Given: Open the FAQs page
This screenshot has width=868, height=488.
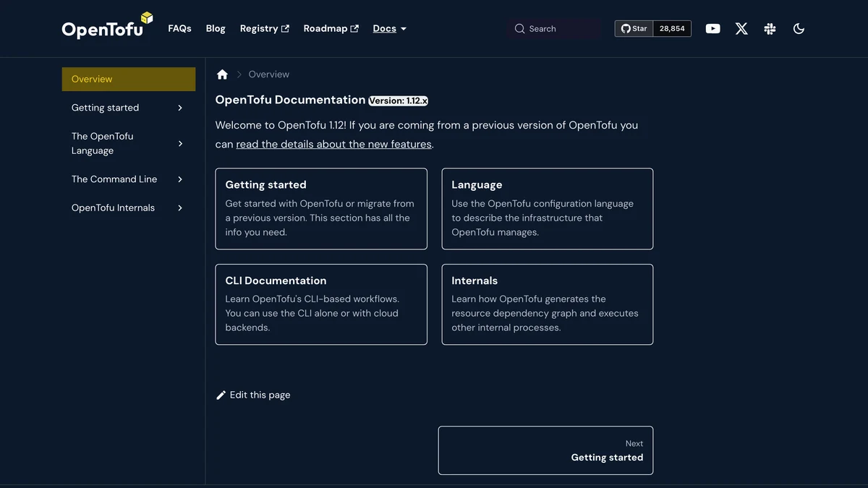Looking at the screenshot, I should click(x=179, y=29).
